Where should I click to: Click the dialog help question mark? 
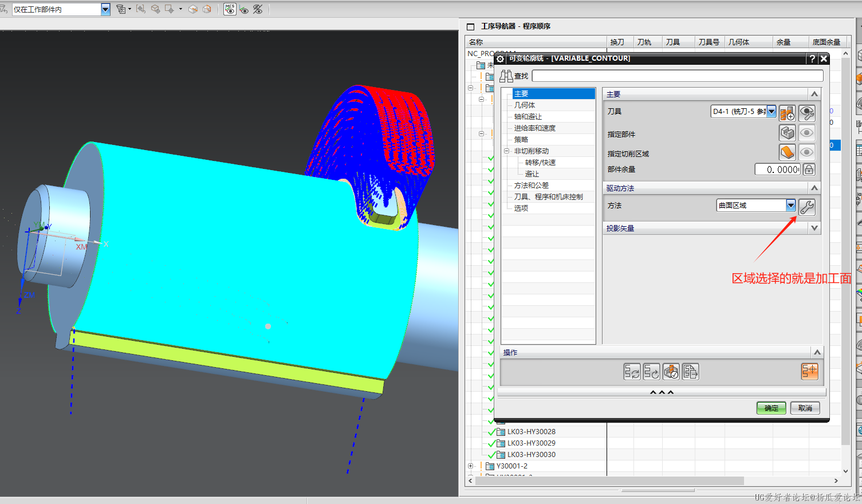point(812,58)
